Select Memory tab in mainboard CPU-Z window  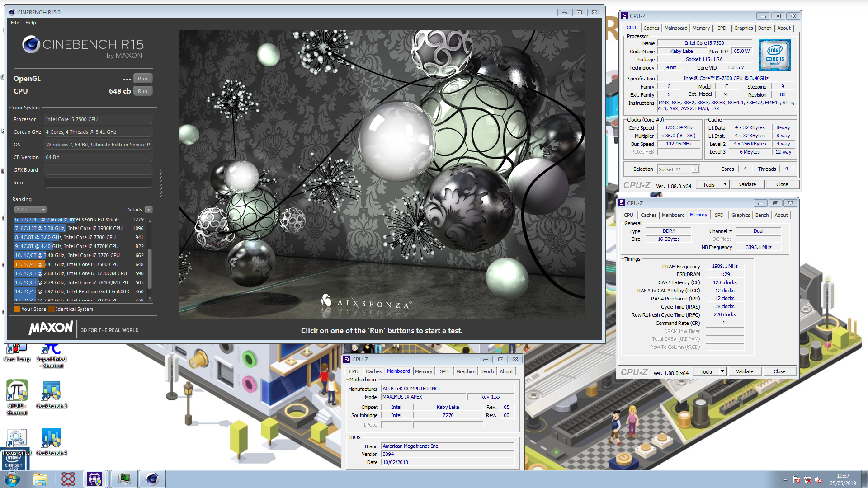[x=424, y=371]
